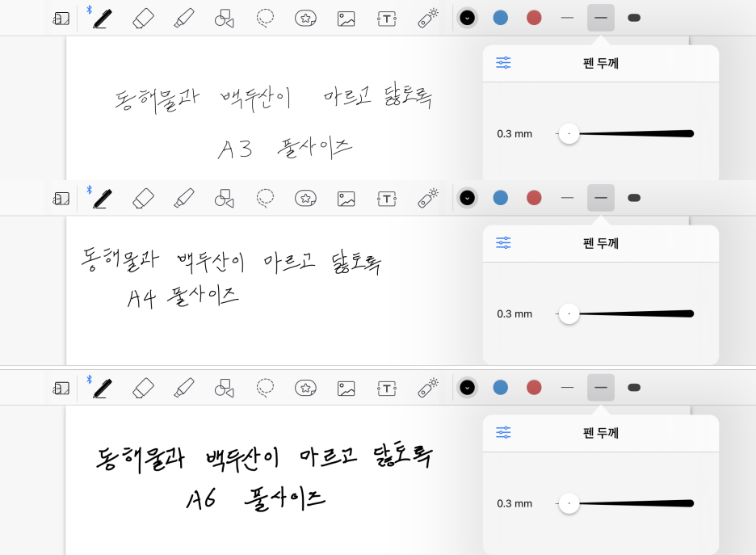Click the pen thickness slider knob beside the A6 note
The height and width of the screenshot is (555, 756).
569,503
